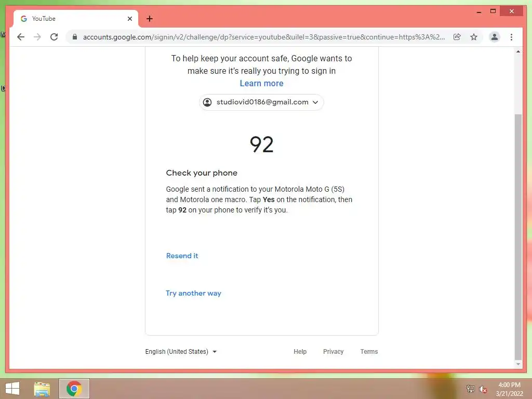Share this page via the share icon
Image resolution: width=532 pixels, height=399 pixels.
457,37
